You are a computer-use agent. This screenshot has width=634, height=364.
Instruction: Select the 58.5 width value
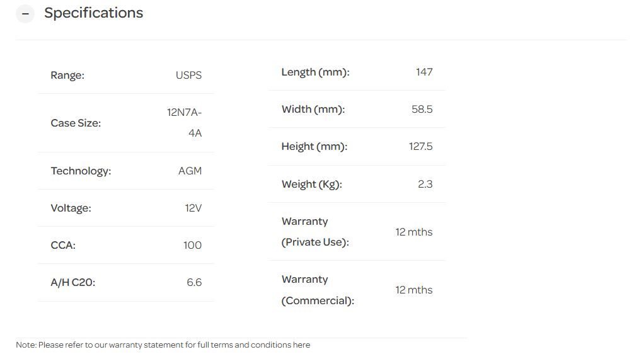(x=422, y=110)
